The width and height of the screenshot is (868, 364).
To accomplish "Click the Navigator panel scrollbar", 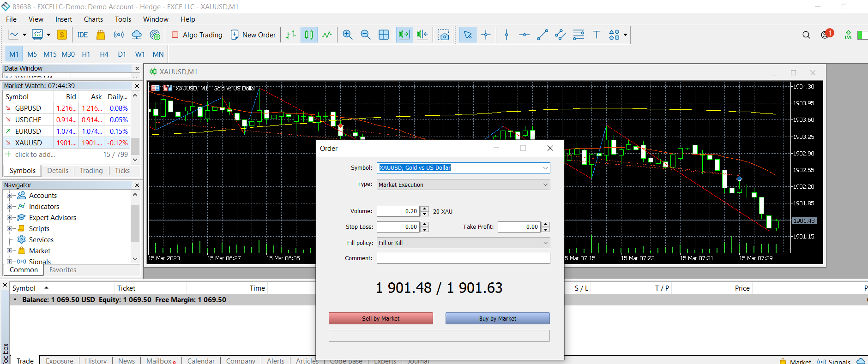I will click(x=135, y=224).
